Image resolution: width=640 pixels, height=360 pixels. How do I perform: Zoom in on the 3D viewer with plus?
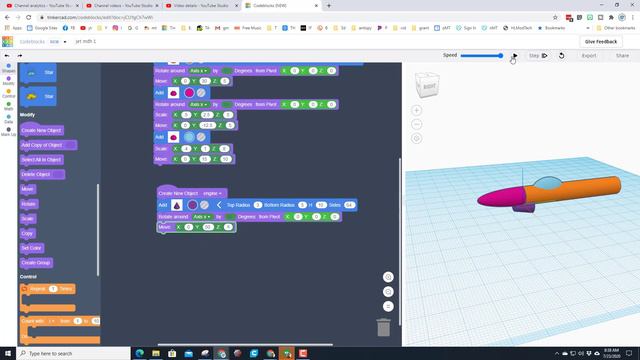pos(416,110)
